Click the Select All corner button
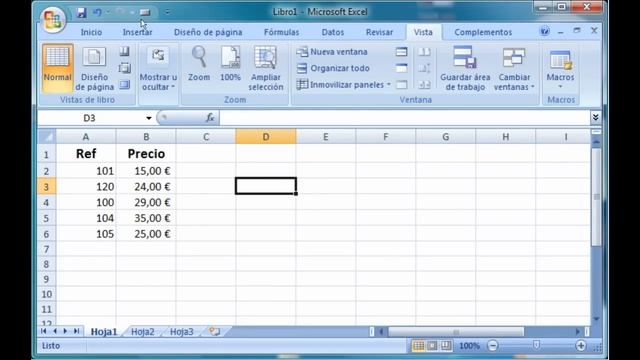Image resolution: width=640 pixels, height=360 pixels. click(x=47, y=137)
